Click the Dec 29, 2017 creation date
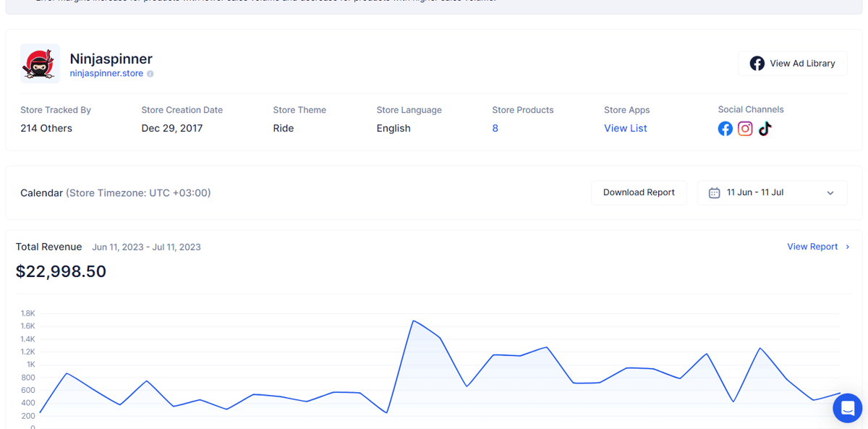868x429 pixels. coord(172,128)
